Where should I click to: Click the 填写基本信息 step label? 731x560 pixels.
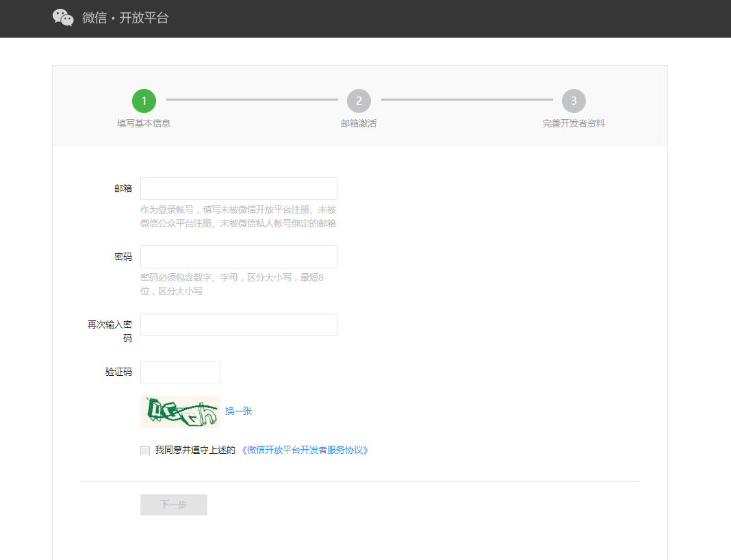coord(144,123)
